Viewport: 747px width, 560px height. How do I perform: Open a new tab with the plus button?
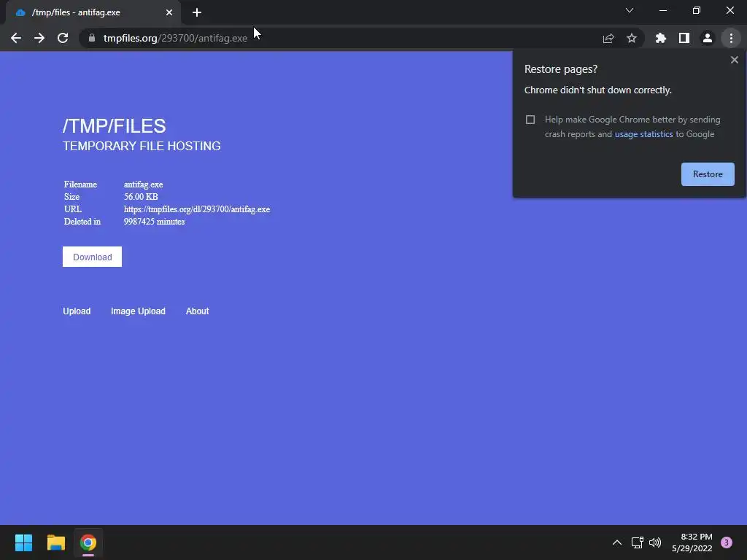(x=197, y=12)
